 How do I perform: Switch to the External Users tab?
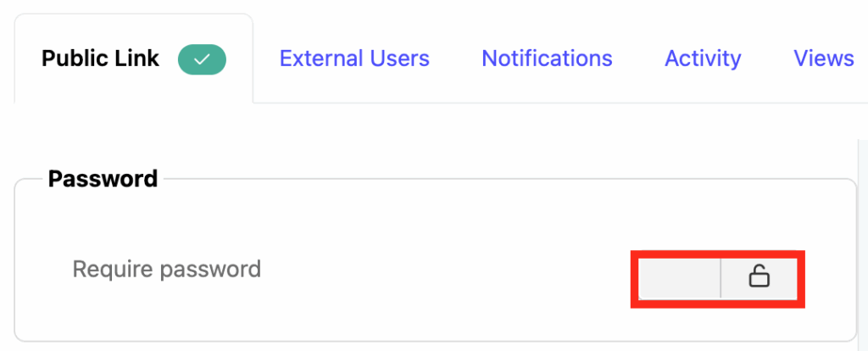pyautogui.click(x=354, y=58)
